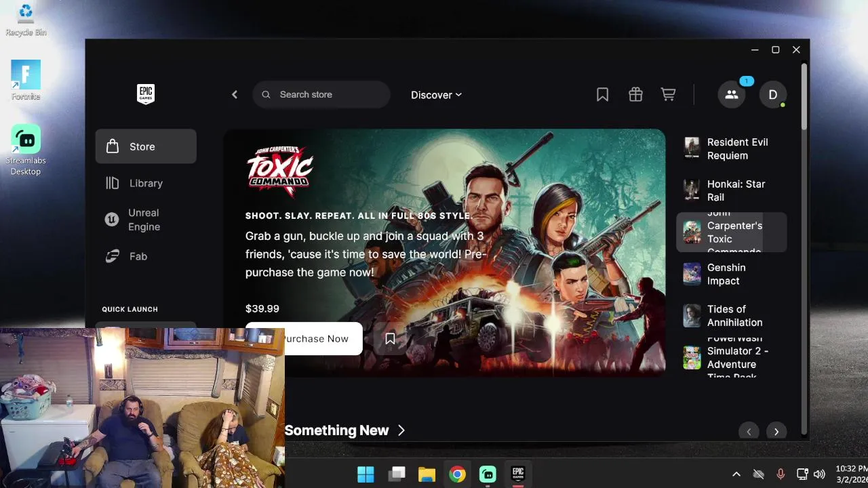
Task: Select Tides of Annihilation in carousel list
Action: click(x=732, y=316)
